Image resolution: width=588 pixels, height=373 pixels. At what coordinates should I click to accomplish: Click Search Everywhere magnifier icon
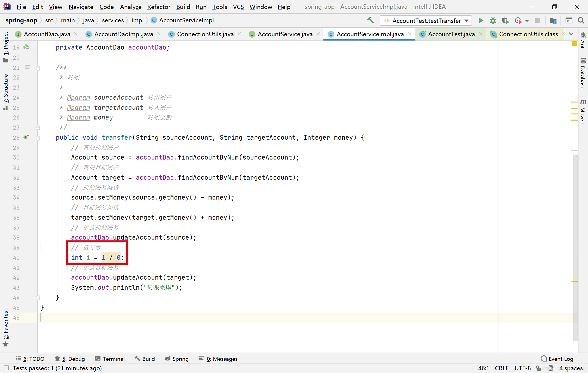coord(581,20)
